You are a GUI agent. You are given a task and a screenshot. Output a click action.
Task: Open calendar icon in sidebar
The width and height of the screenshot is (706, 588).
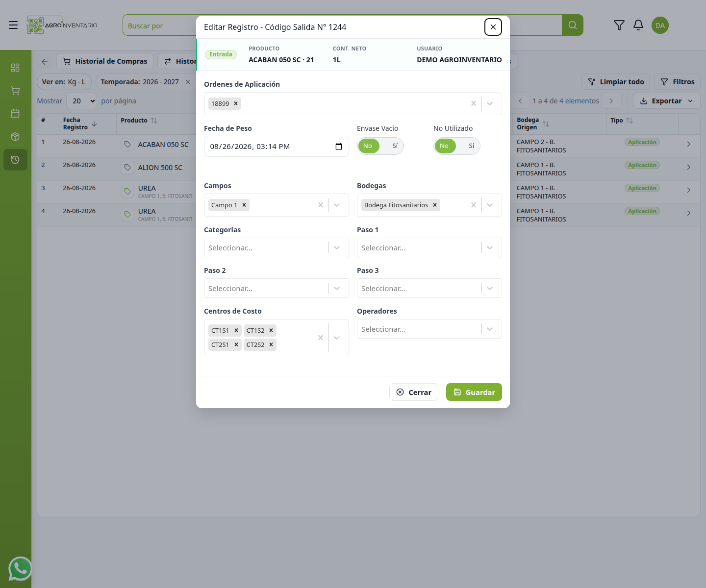tap(15, 114)
